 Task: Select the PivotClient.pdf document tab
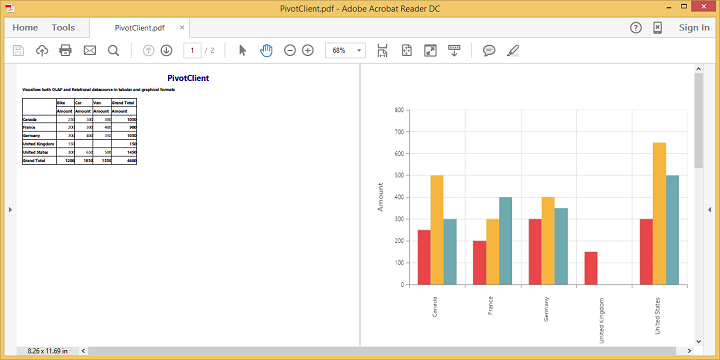click(x=140, y=28)
